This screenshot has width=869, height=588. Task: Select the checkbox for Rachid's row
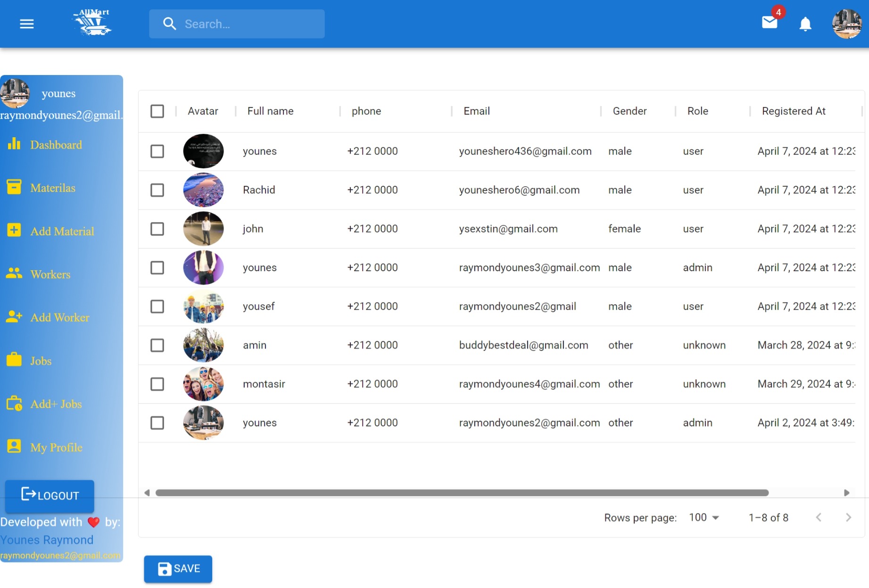(x=157, y=190)
